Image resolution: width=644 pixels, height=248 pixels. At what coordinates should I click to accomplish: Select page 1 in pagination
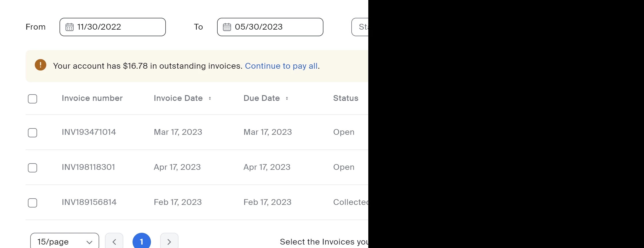click(142, 241)
